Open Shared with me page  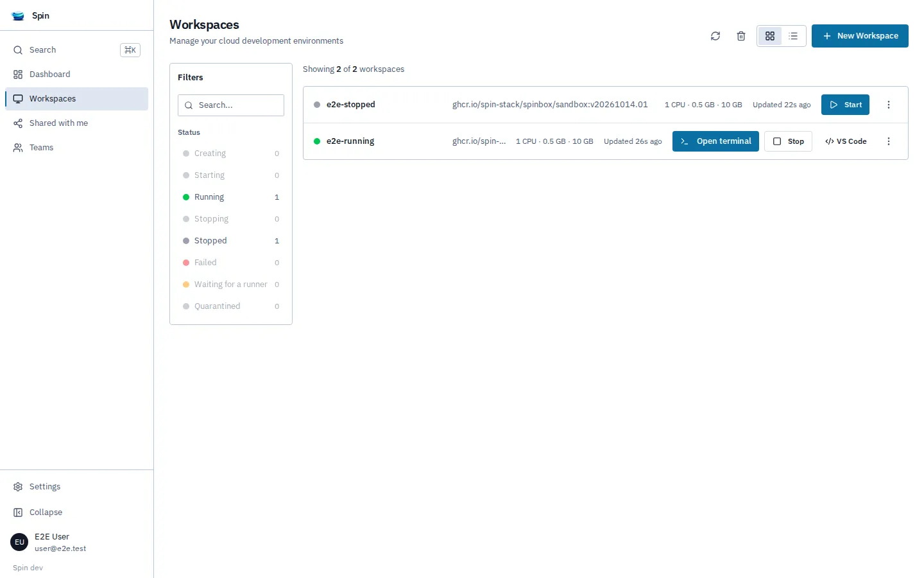(76, 123)
